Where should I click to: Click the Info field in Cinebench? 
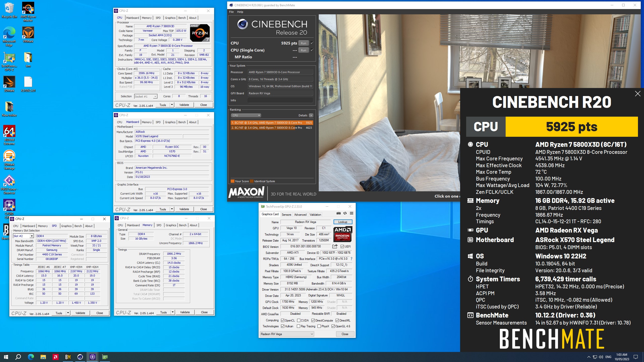(x=280, y=100)
